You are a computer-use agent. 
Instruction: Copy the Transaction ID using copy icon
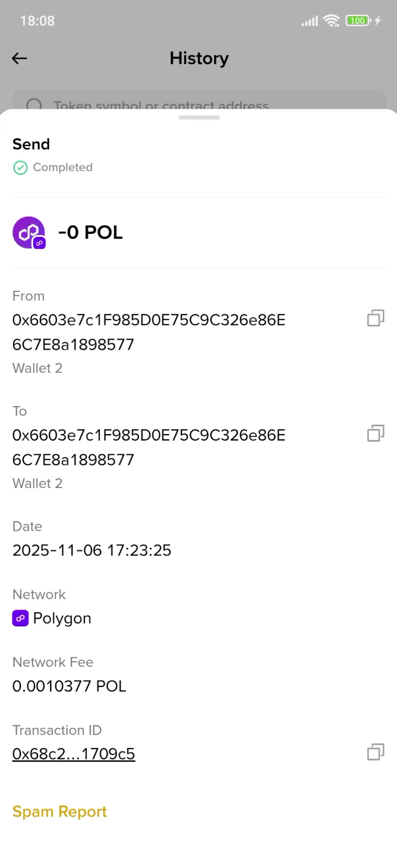click(x=375, y=752)
